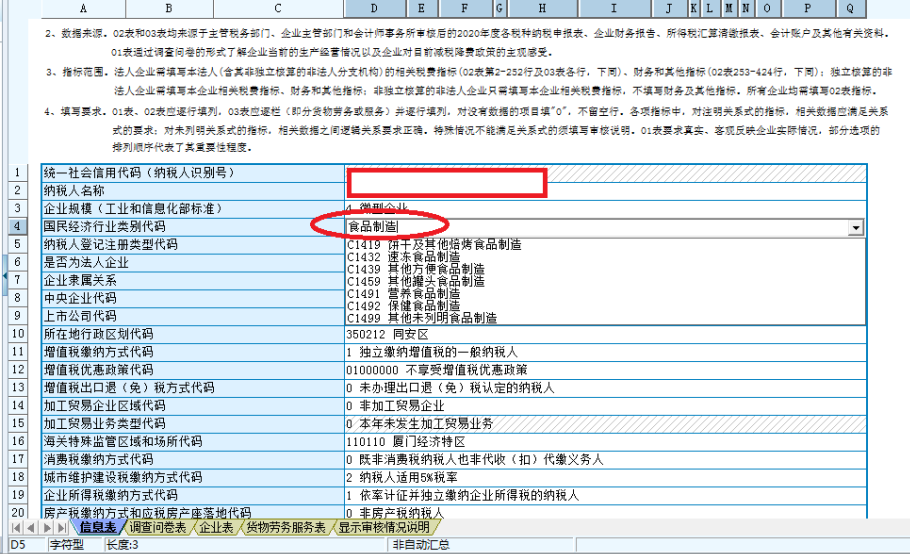
Task: Select C1491 营养食品制造 option
Action: point(605,294)
